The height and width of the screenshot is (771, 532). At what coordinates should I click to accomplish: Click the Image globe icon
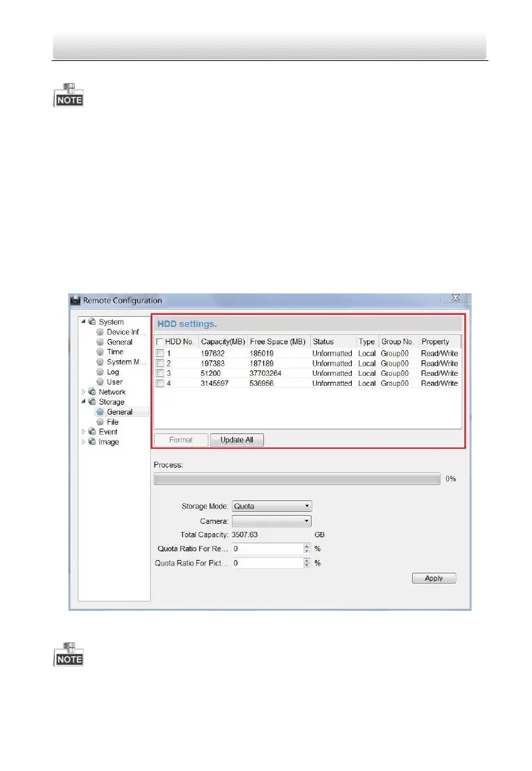click(x=92, y=441)
